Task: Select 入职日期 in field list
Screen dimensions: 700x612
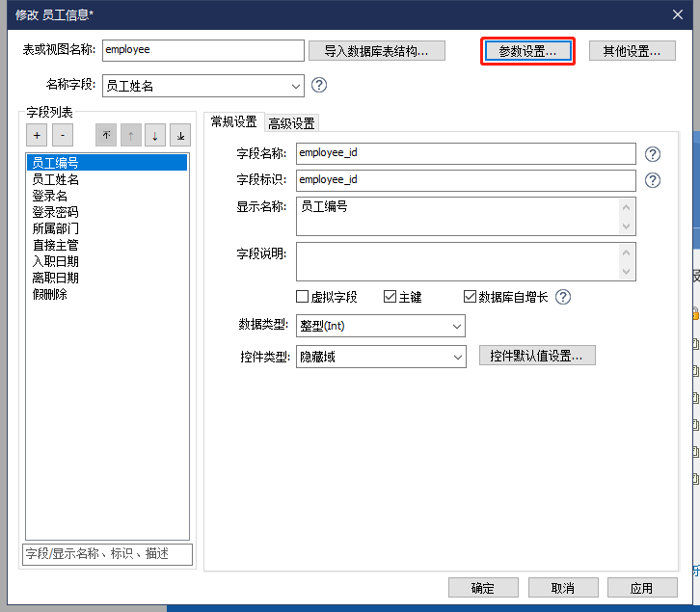Action: [x=107, y=261]
